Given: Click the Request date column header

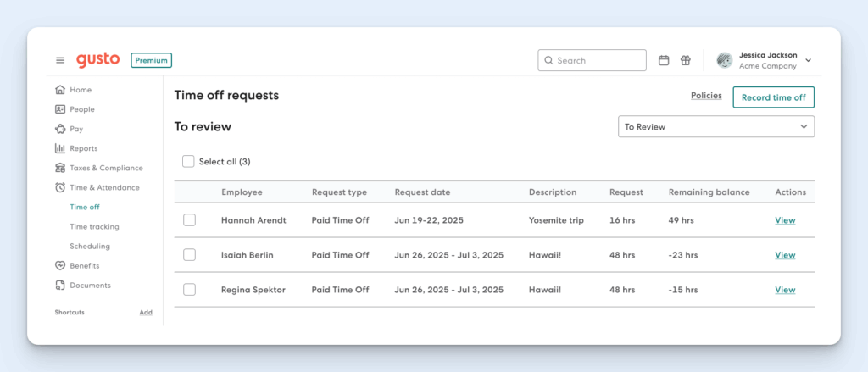Looking at the screenshot, I should click(x=422, y=192).
